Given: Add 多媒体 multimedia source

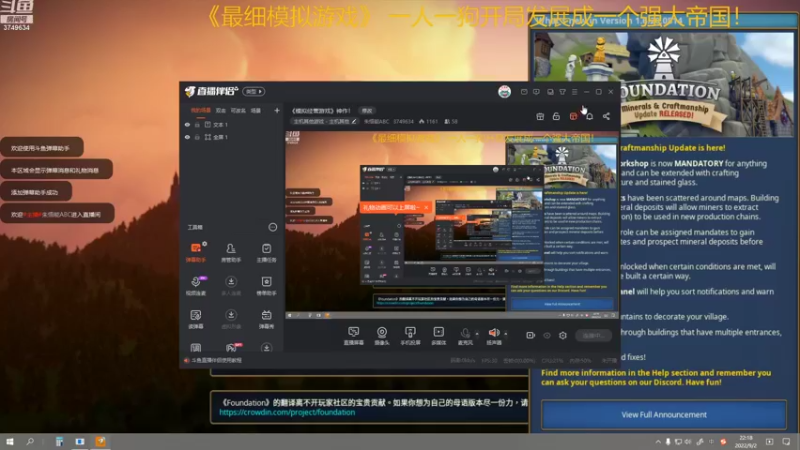Looking at the screenshot, I should click(x=438, y=336).
